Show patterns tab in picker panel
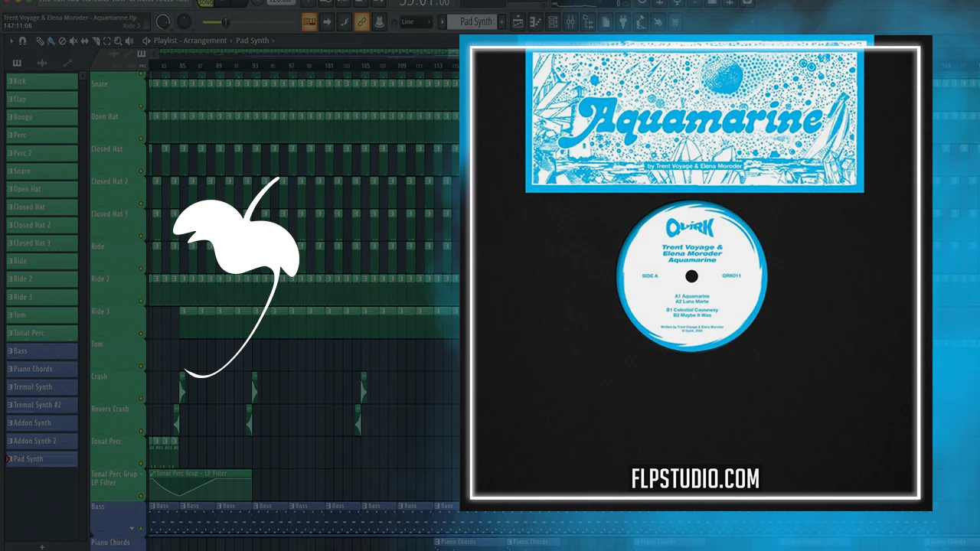 (x=17, y=63)
